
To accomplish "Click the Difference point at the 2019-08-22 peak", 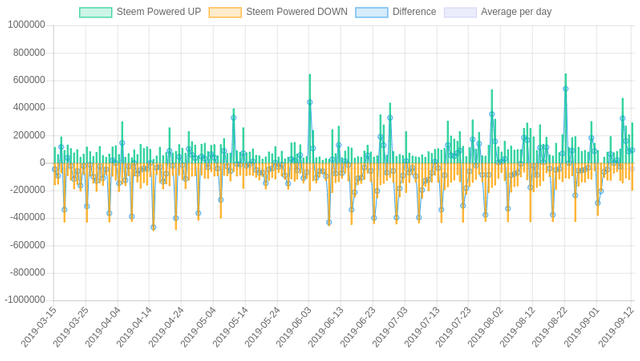I will click(x=565, y=89).
